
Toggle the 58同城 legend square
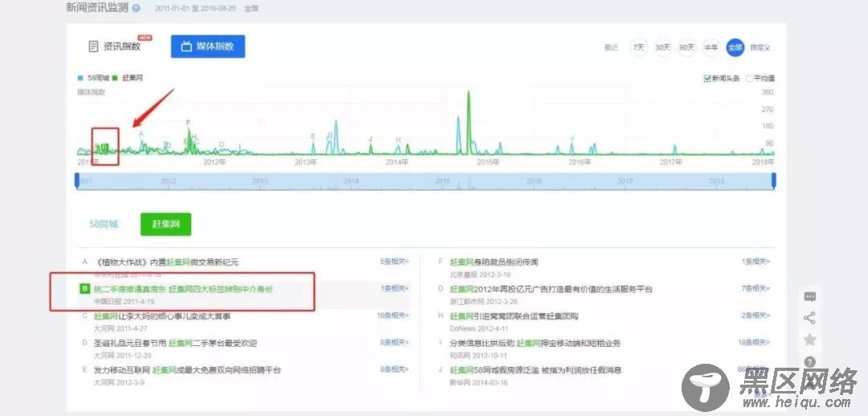tap(80, 79)
